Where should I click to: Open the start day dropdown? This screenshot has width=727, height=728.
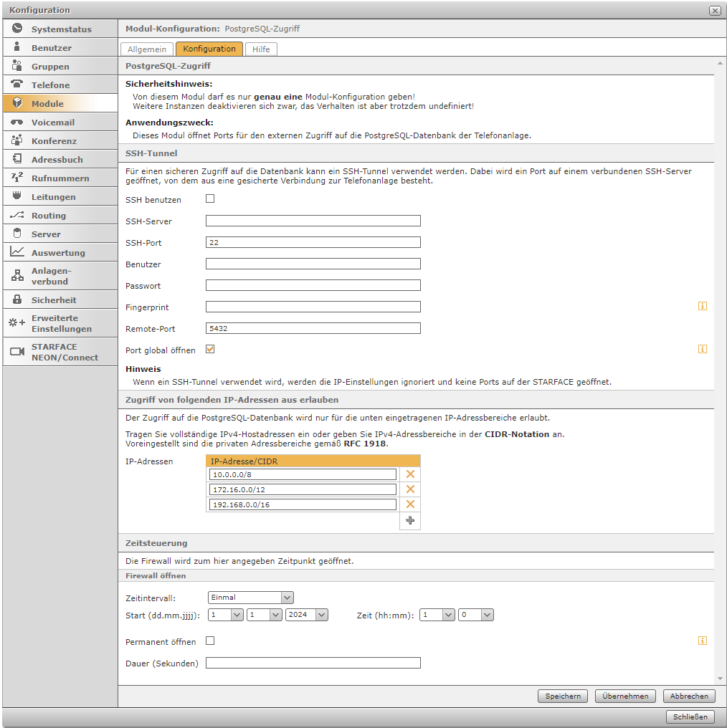[x=226, y=615]
